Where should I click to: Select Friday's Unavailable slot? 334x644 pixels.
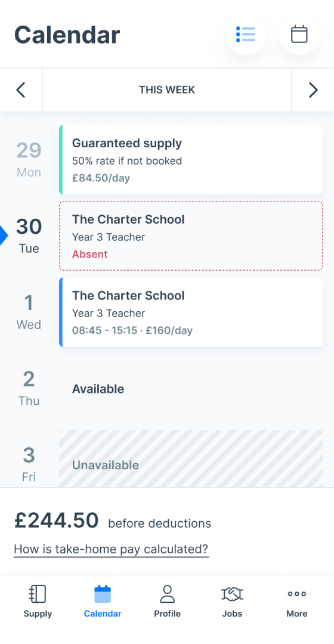tap(191, 459)
